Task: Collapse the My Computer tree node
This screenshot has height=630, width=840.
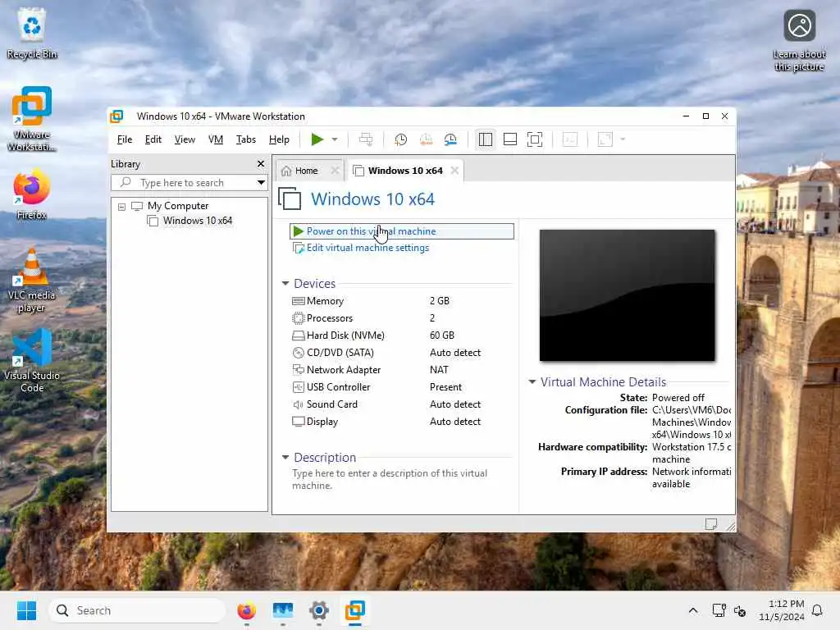Action: tap(121, 206)
